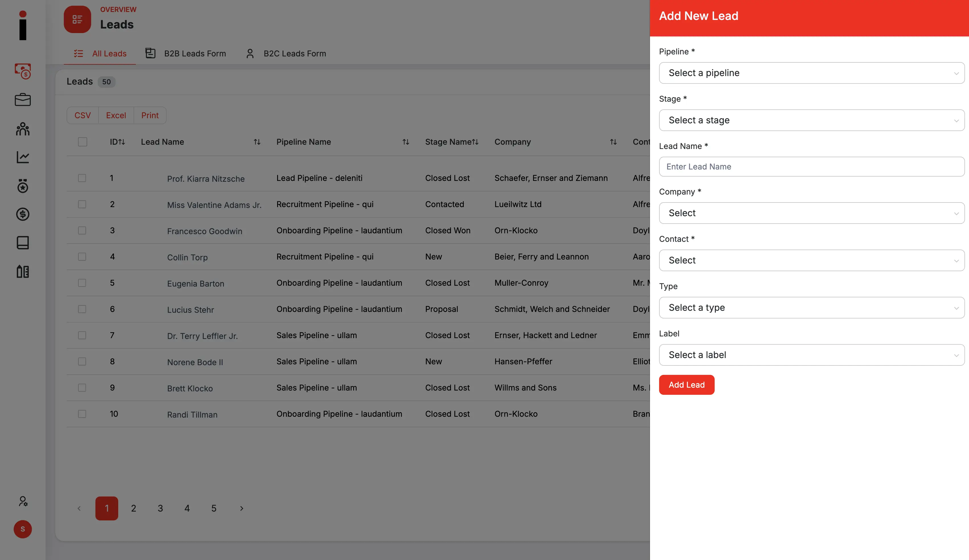969x560 pixels.
Task: Click Hansen-Pfeffer company cell
Action: pyautogui.click(x=523, y=361)
